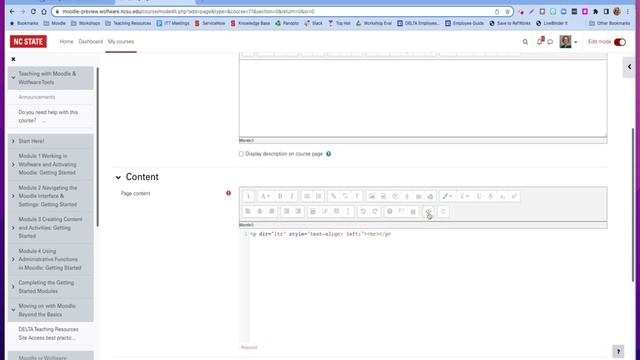This screenshot has width=640, height=360.
Task: Open the user profile menu dropdown
Action: pos(568,42)
